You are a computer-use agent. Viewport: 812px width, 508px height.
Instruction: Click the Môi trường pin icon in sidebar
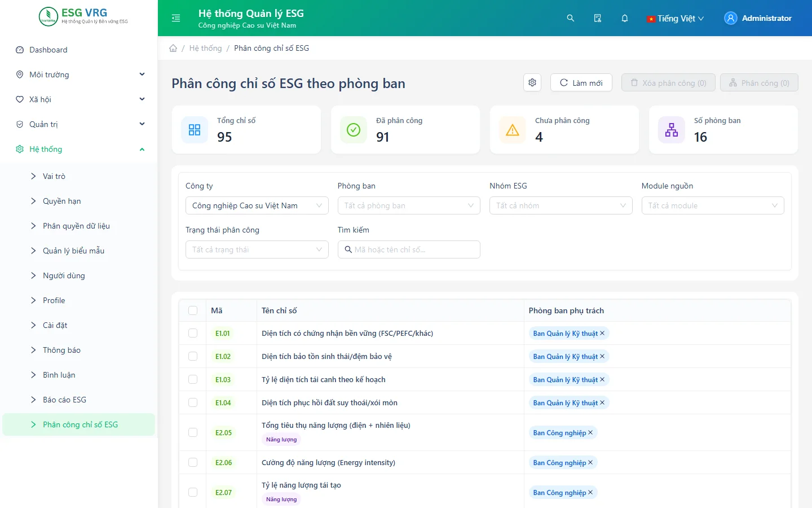tap(20, 75)
